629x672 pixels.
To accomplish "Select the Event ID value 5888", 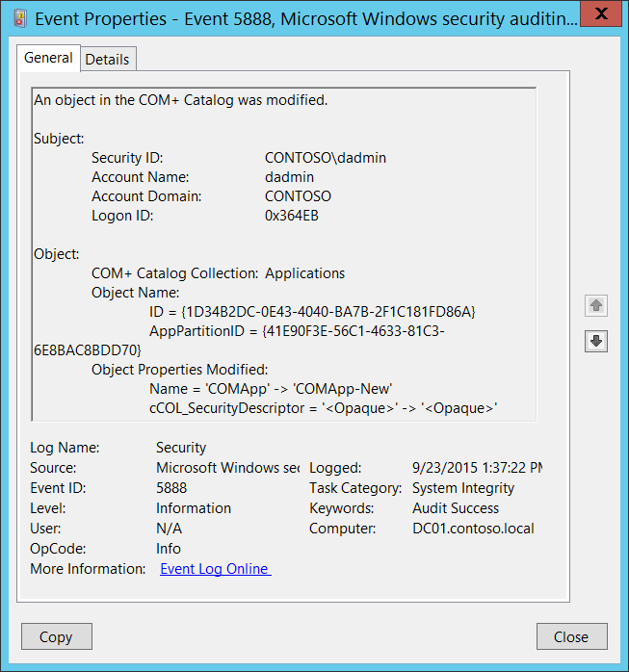I will pos(171,488).
